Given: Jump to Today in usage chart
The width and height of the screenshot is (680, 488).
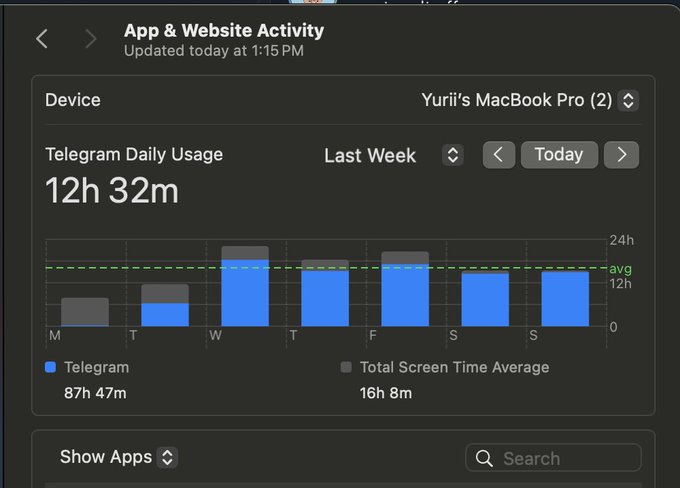Looking at the screenshot, I should (x=559, y=155).
